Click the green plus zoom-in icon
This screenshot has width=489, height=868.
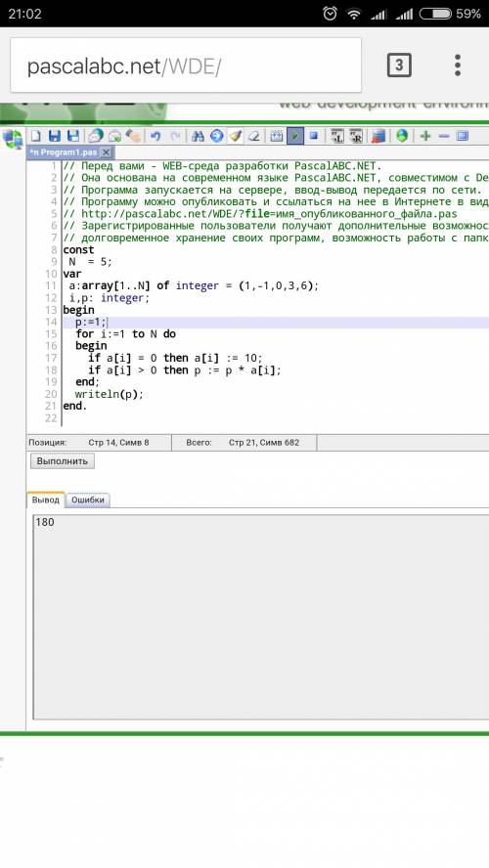coord(425,136)
